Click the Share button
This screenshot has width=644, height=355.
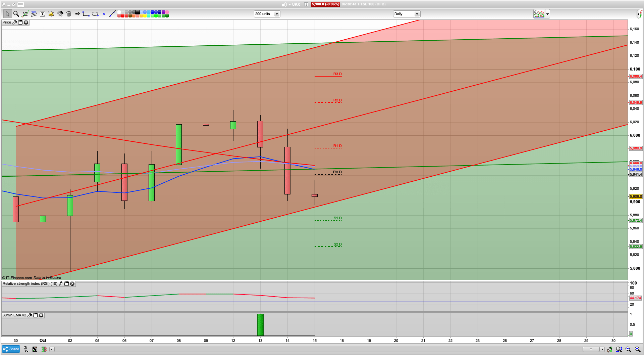point(11,349)
